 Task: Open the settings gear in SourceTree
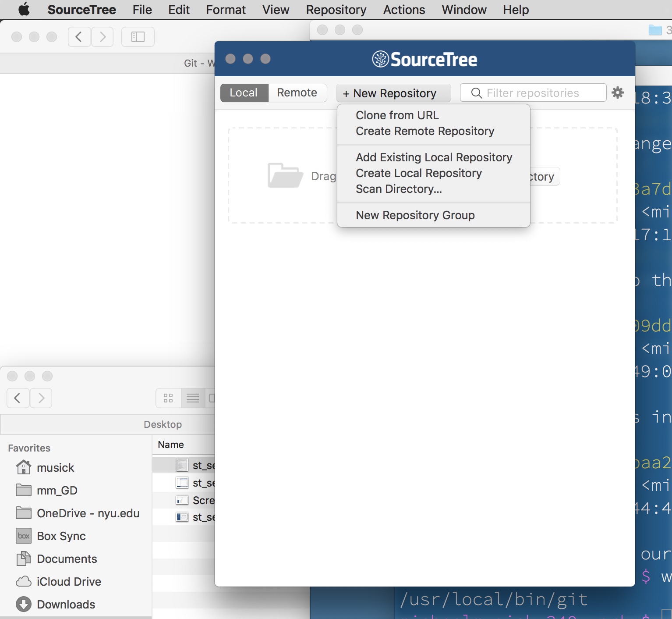click(x=618, y=92)
